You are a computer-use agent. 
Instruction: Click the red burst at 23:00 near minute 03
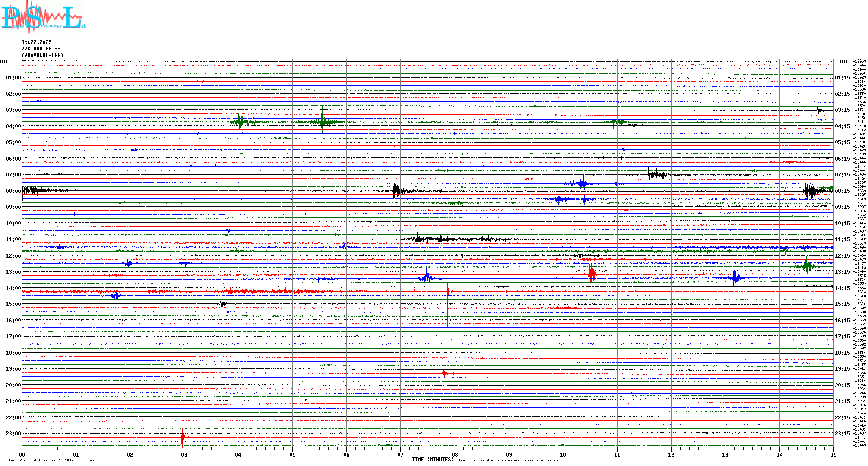(x=182, y=437)
